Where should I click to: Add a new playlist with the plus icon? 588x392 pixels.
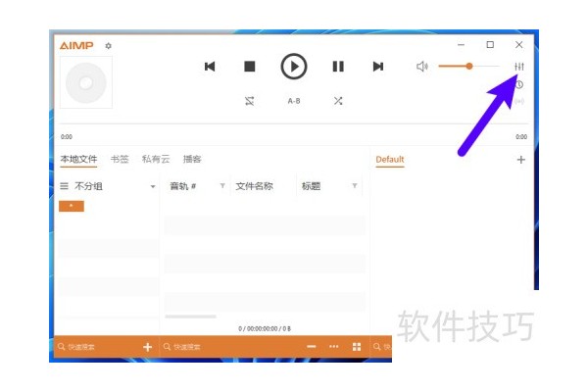521,160
